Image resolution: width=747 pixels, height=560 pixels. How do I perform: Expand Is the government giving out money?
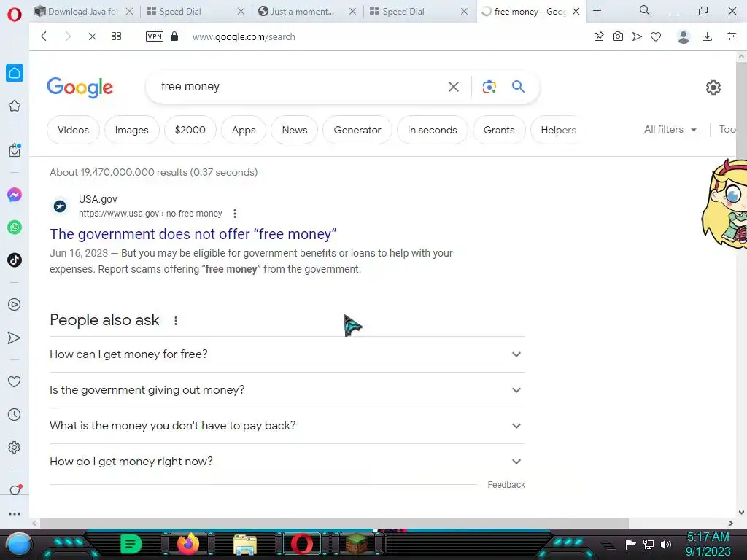pos(287,390)
